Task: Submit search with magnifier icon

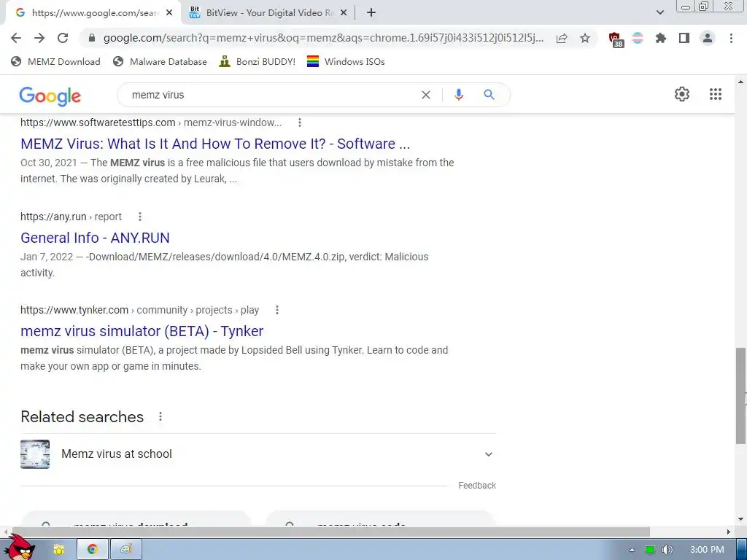Action: click(489, 95)
